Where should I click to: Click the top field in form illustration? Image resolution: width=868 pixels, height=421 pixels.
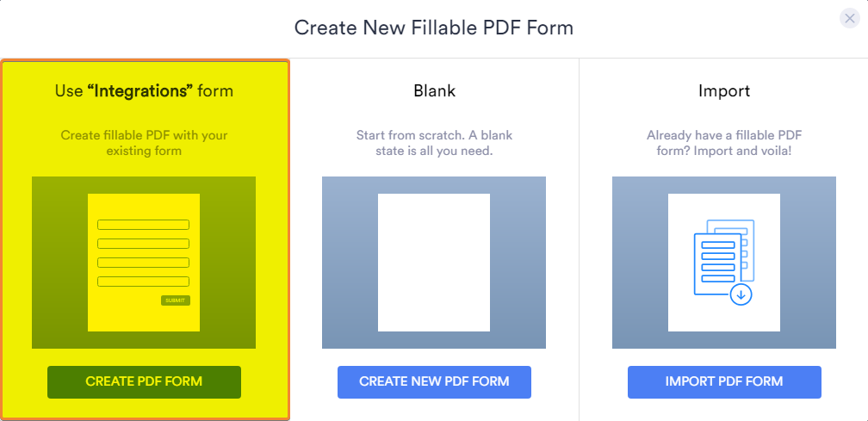click(143, 225)
